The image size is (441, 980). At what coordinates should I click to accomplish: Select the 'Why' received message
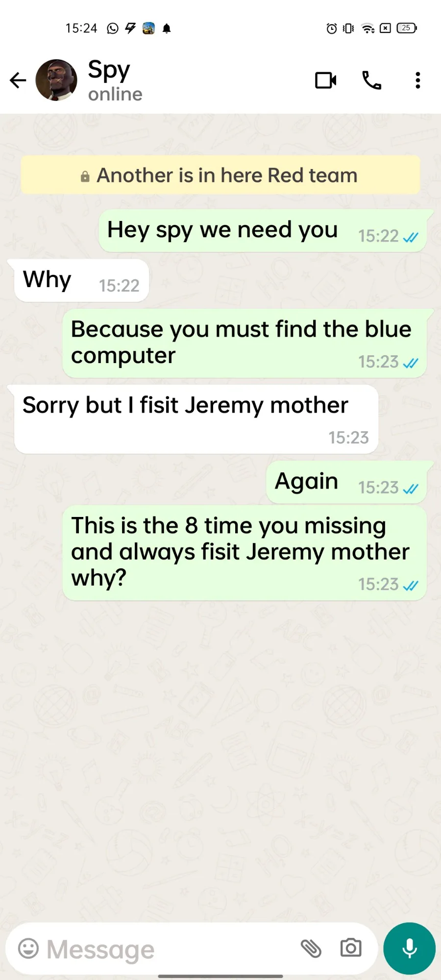tap(81, 281)
